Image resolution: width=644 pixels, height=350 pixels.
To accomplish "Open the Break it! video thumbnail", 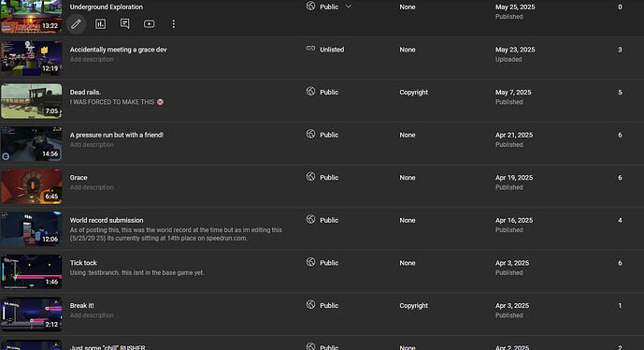I will pos(32,314).
